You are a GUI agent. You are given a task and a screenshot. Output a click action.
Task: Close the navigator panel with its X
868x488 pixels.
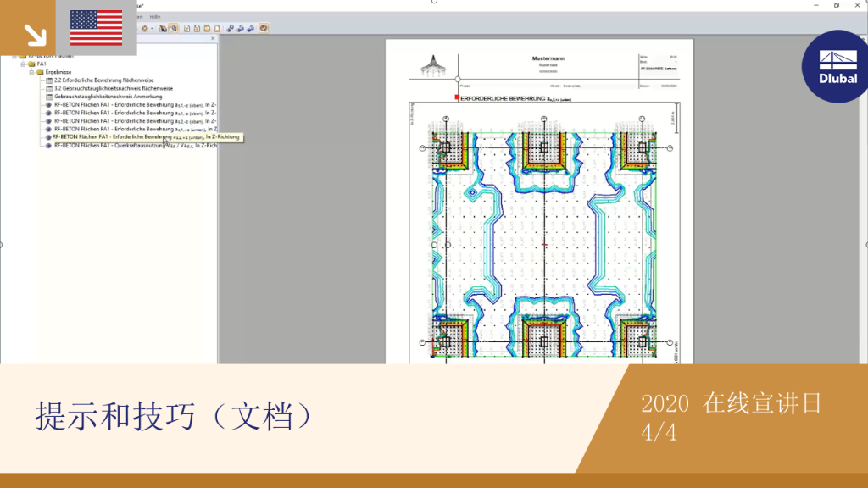[213, 39]
